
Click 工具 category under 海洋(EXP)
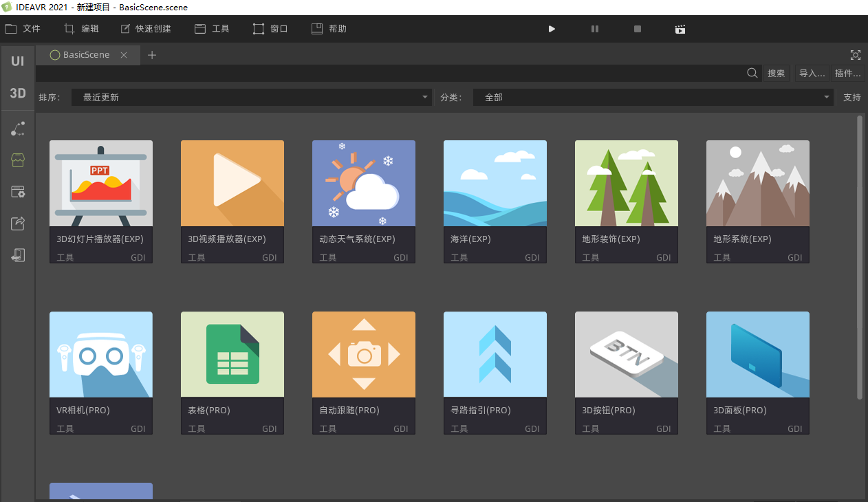point(459,258)
